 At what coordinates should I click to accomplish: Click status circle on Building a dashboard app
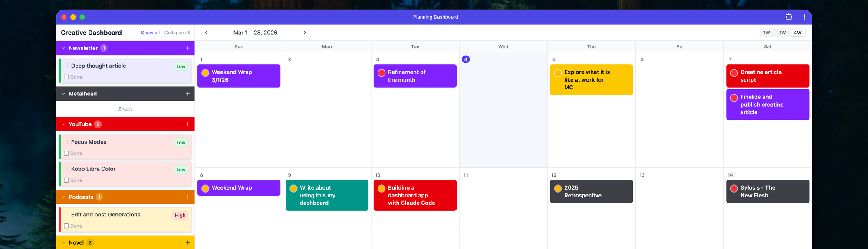point(381,188)
